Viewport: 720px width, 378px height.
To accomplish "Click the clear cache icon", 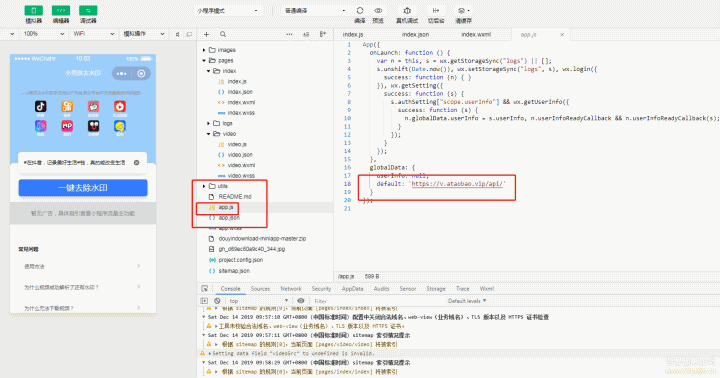I will pos(462,11).
